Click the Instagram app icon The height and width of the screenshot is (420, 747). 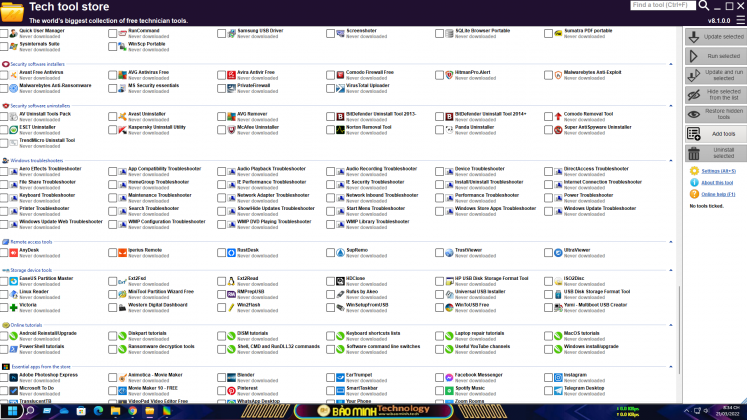(x=558, y=378)
